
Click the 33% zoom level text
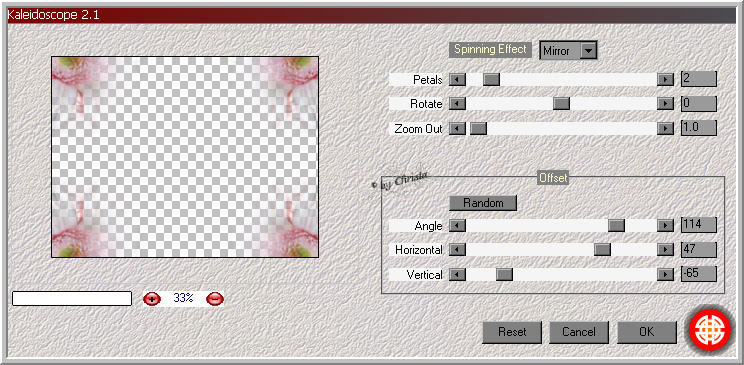point(183,298)
